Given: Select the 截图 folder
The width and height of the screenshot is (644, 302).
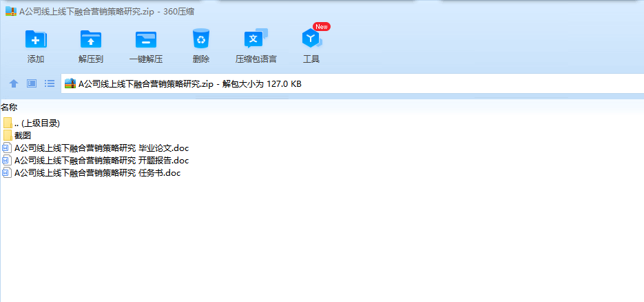Looking at the screenshot, I should click(x=17, y=135).
